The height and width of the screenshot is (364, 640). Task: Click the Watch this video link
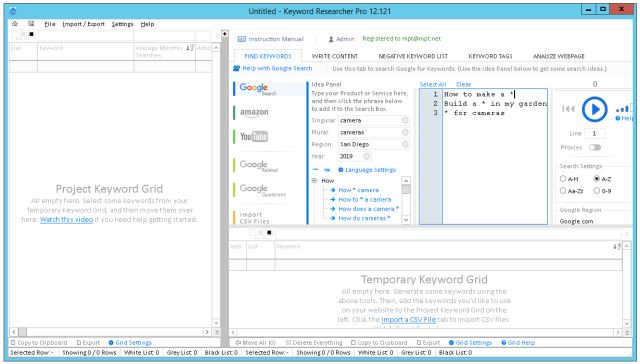(x=67, y=220)
